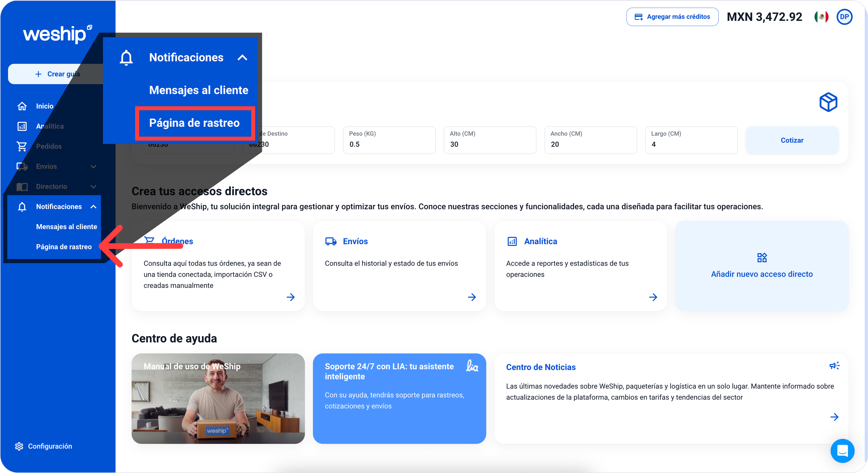The image size is (868, 473).
Task: Open the DP user profile avatar
Action: point(844,17)
